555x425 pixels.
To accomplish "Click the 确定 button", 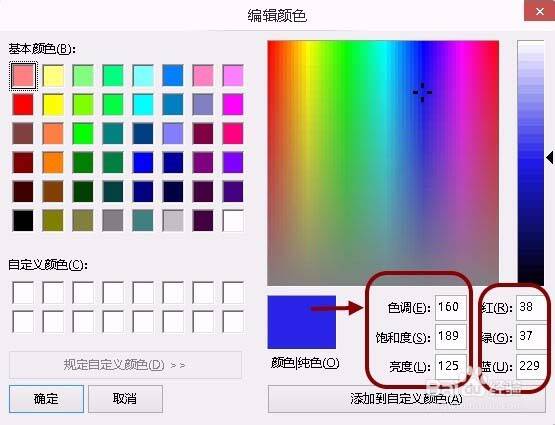I will coord(46,399).
